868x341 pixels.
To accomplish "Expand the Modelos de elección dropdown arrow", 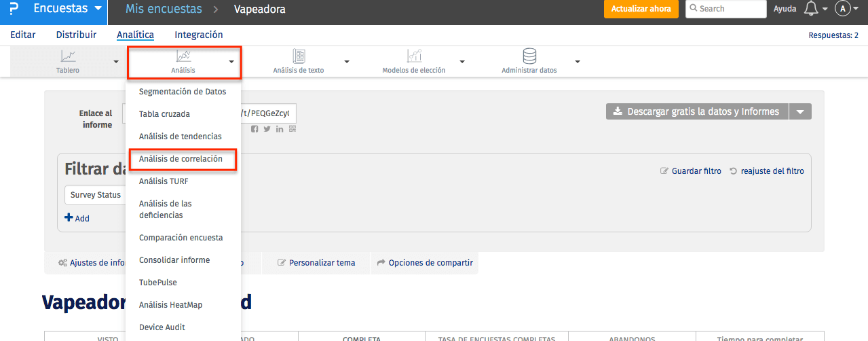I will [x=462, y=62].
